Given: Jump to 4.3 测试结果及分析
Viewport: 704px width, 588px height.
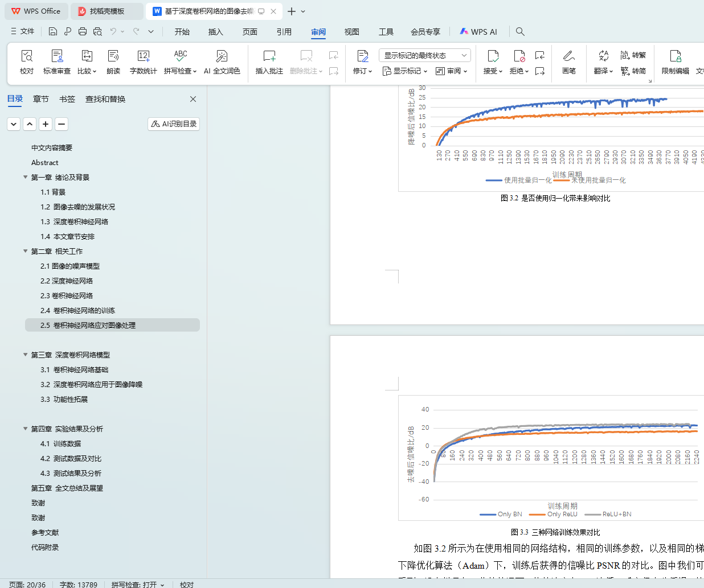Looking at the screenshot, I should pyautogui.click(x=71, y=473).
